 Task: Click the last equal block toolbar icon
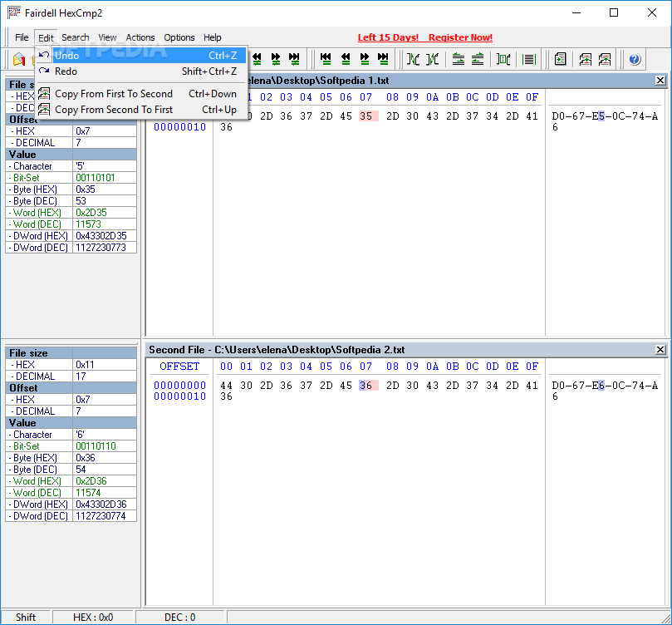click(383, 59)
